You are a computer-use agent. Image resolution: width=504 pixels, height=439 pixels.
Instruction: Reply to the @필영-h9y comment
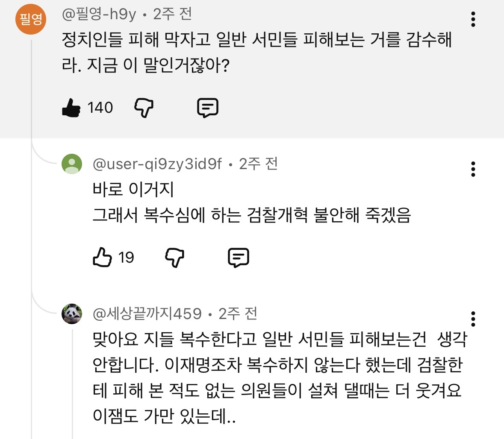click(x=208, y=108)
